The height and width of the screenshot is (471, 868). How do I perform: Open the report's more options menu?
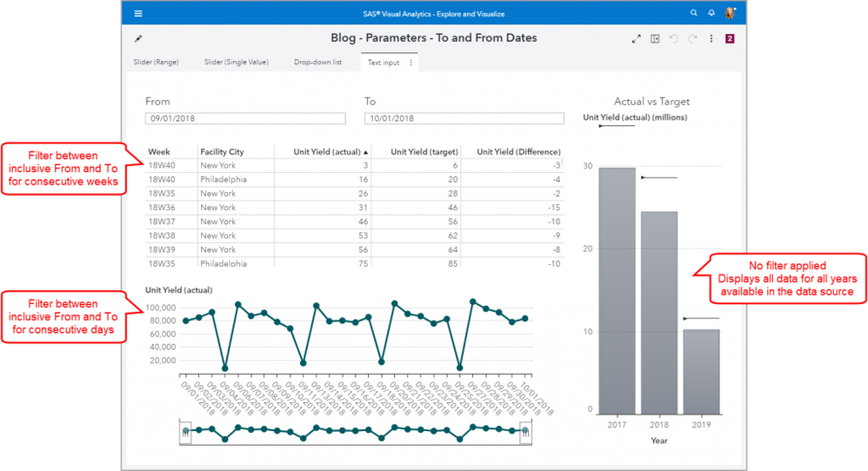[x=711, y=39]
